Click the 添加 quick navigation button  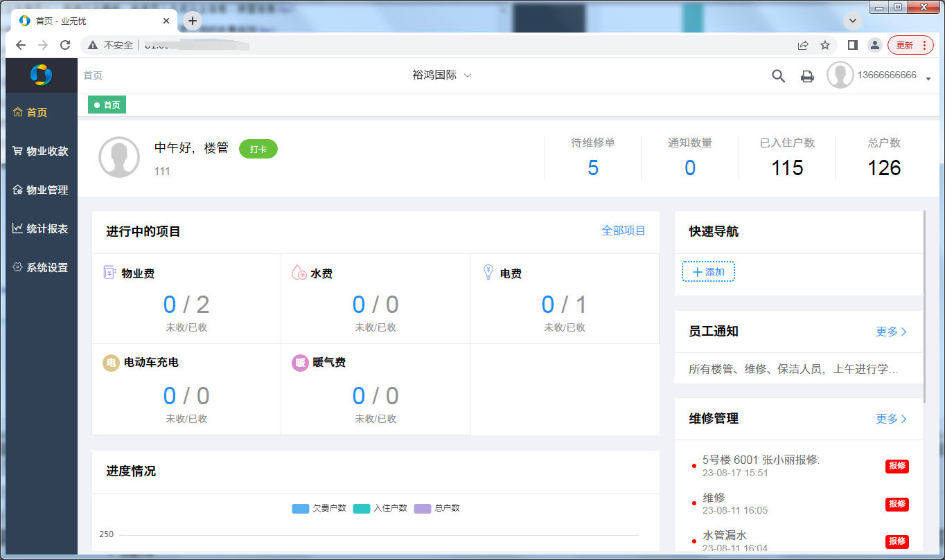click(x=708, y=272)
